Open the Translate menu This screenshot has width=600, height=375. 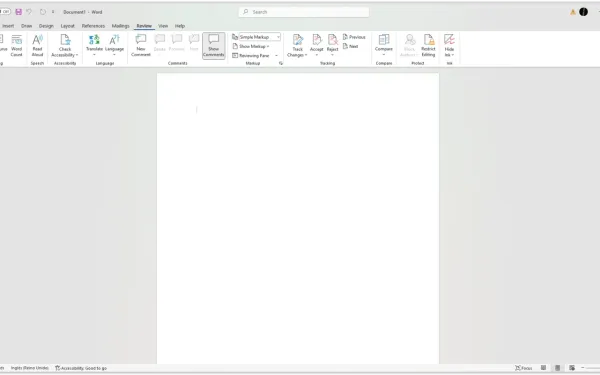coord(94,46)
